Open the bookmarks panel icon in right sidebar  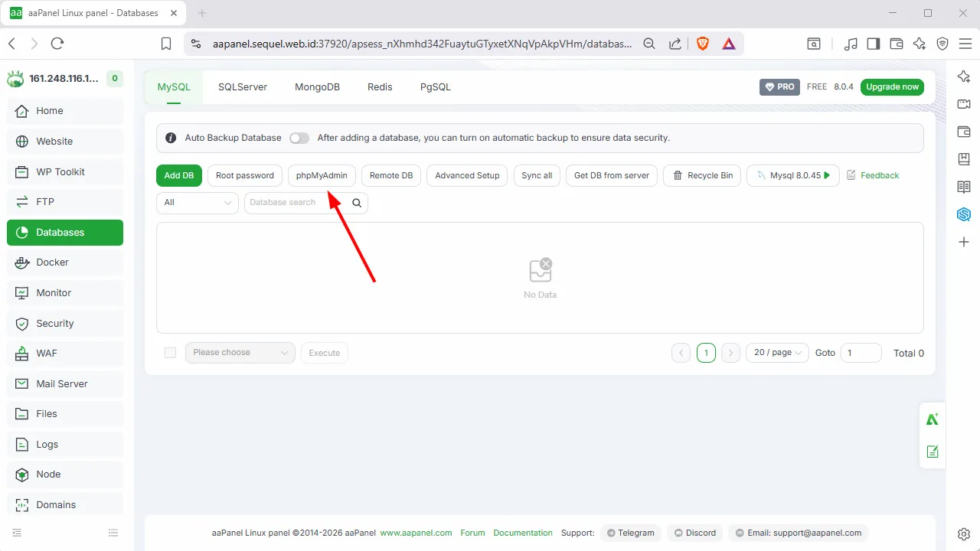[x=964, y=159]
